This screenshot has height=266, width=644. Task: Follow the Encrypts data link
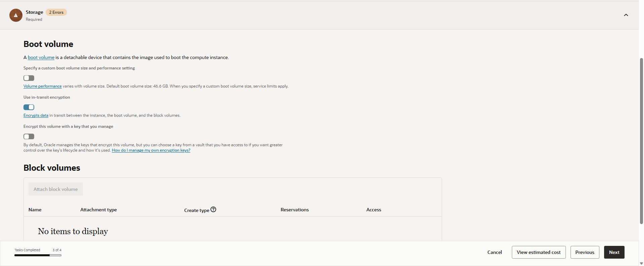pos(36,115)
